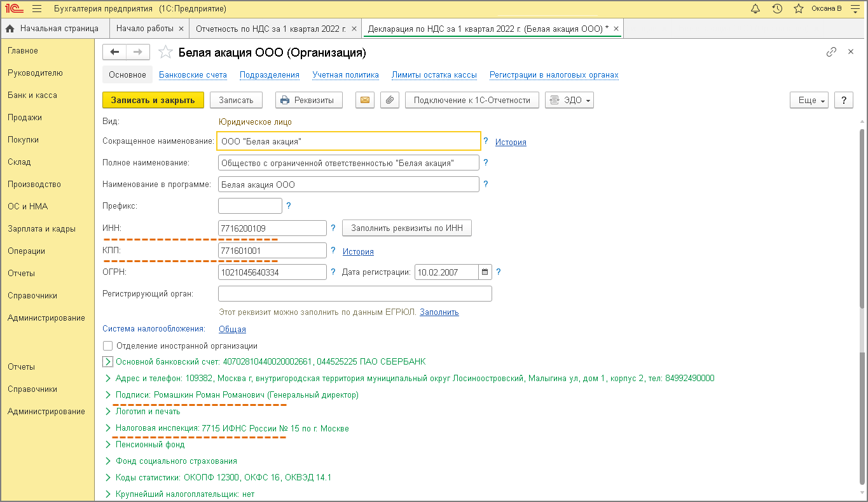Show help for ИНН field
Image resolution: width=868 pixels, height=502 pixels.
tap(333, 228)
